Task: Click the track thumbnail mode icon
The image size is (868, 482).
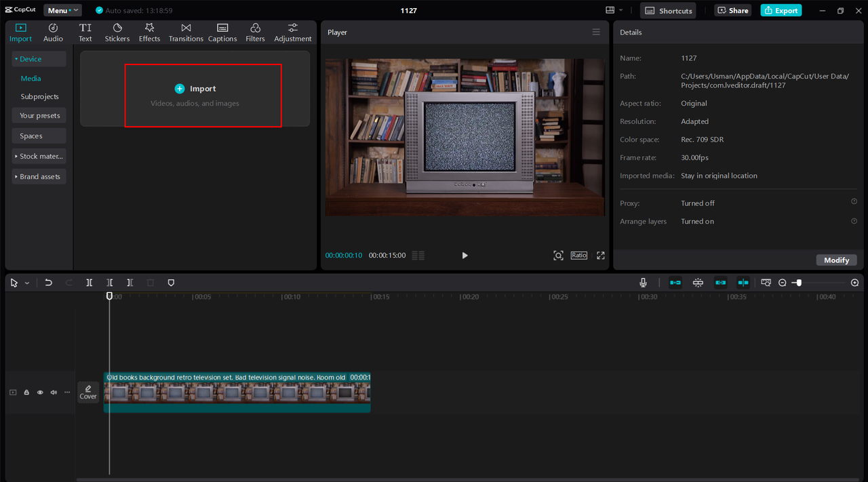Action: (x=13, y=393)
